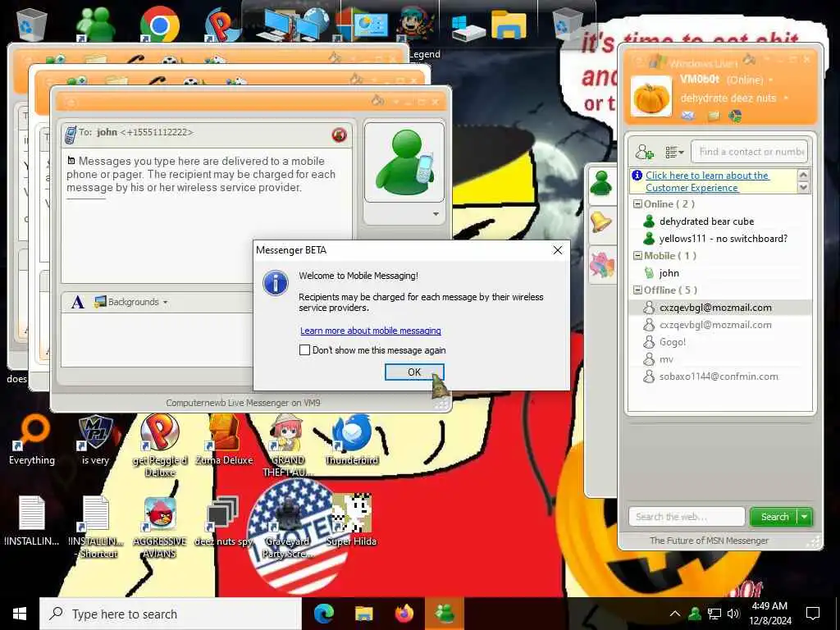Open the Everything desktop shortcut
Screen dimensions: 840x630
click(32, 441)
